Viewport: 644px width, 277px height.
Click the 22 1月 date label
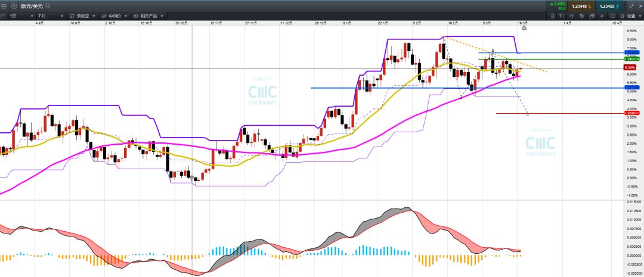383,23
